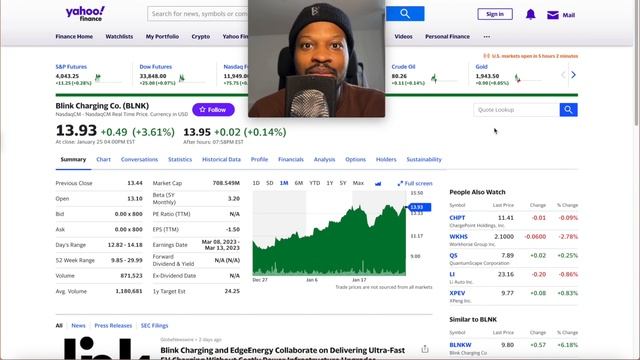
Task: Share the Blink Charging EdgeEnergy article
Action: pyautogui.click(x=425, y=349)
